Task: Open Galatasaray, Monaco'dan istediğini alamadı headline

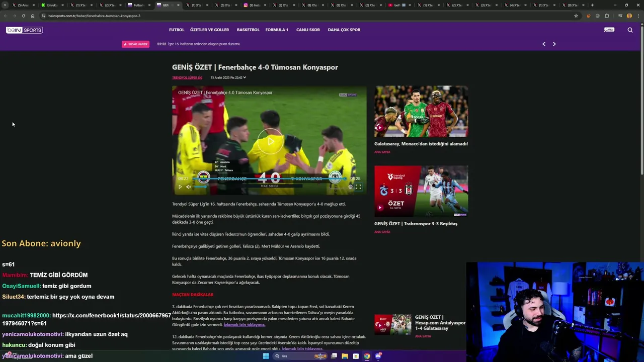Action: pyautogui.click(x=421, y=144)
